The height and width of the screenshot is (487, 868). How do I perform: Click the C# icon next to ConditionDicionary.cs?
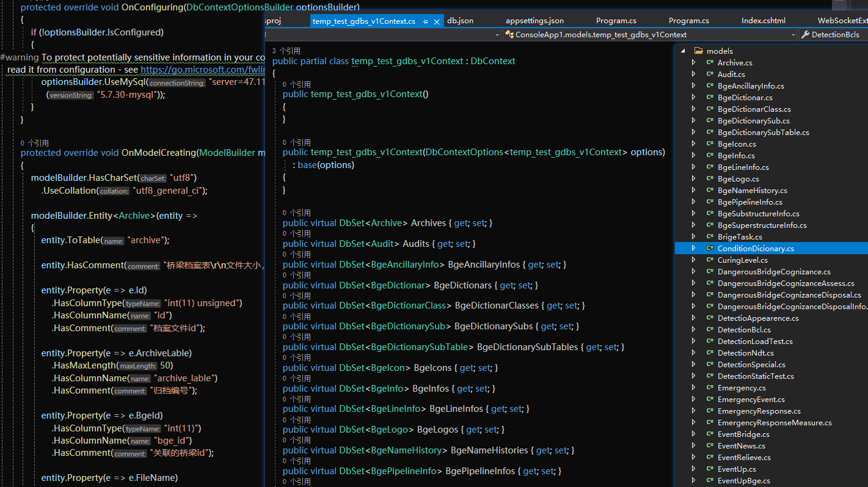point(709,249)
